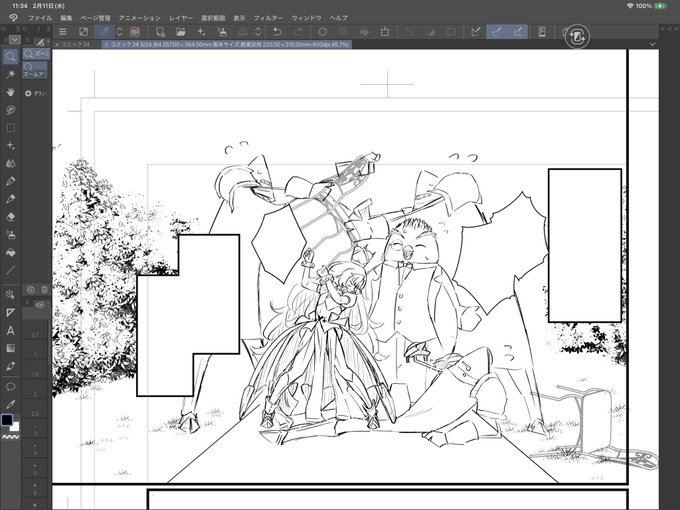680x510 pixels.
Task: Open the フィルター menu
Action: [268, 18]
